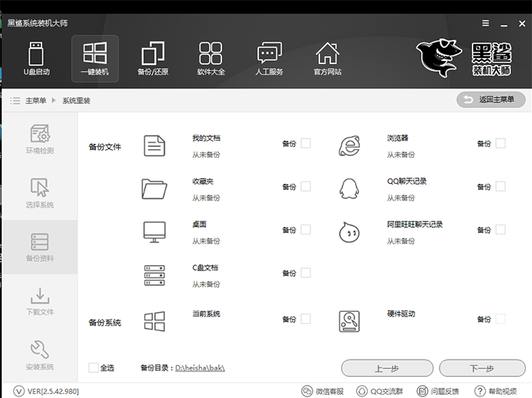Check the 浏览器 backup checkbox

click(x=501, y=143)
